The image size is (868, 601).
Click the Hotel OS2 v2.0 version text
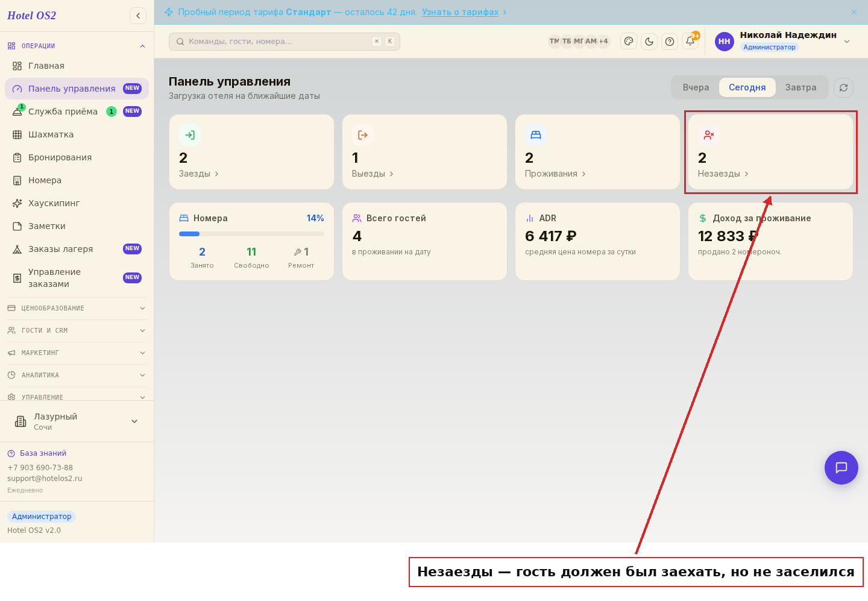[34, 530]
